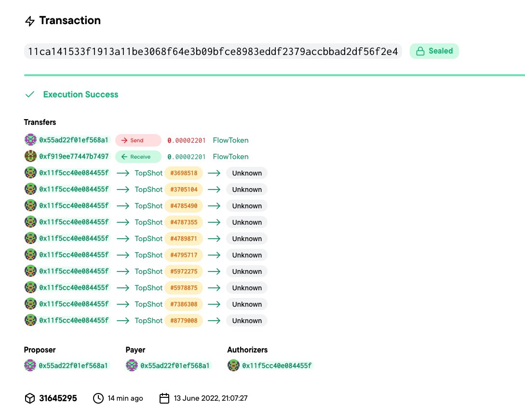Click the clock icon near 14 min ago
This screenshot has width=525, height=420.
click(98, 398)
